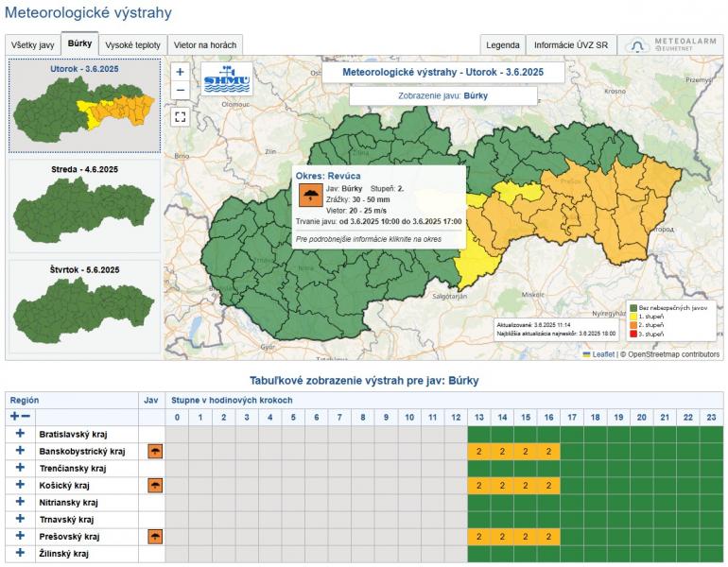Screen dimensions: 728x567
Task: Click Okres: Revúca popup heading
Action: [328, 176]
